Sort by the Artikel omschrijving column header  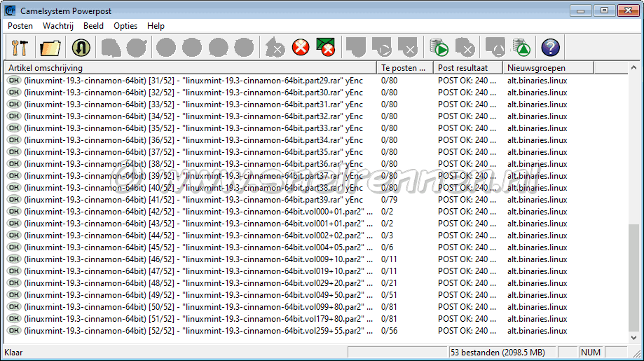pyautogui.click(x=190, y=68)
